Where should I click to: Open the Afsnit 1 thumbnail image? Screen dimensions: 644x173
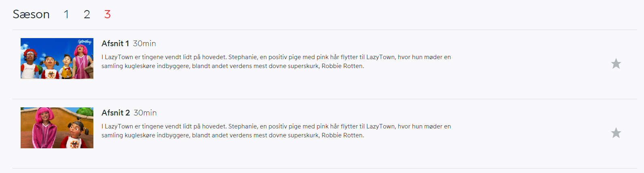click(x=57, y=58)
